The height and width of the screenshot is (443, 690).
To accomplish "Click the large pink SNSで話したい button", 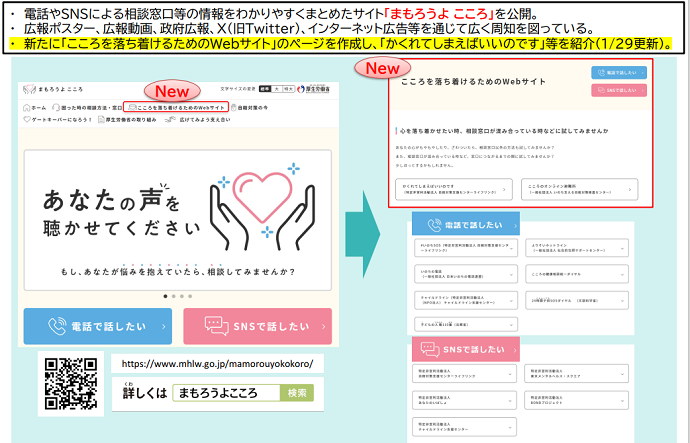I will pos(257,326).
